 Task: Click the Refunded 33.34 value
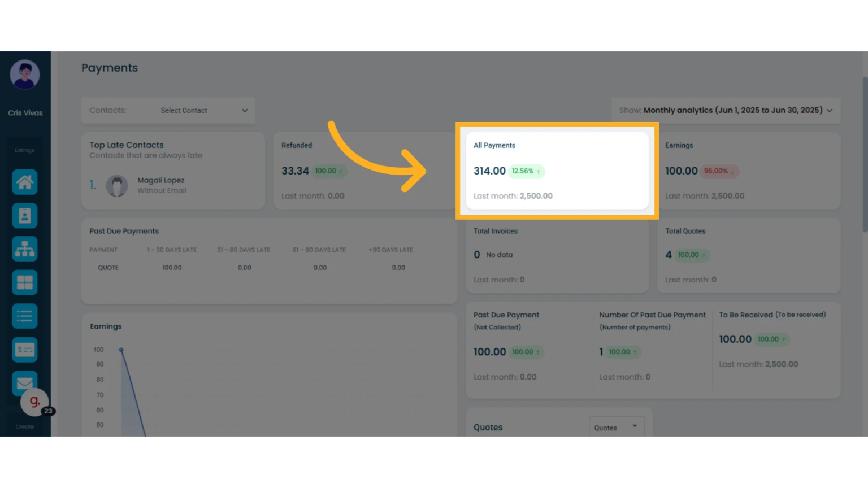coord(295,171)
